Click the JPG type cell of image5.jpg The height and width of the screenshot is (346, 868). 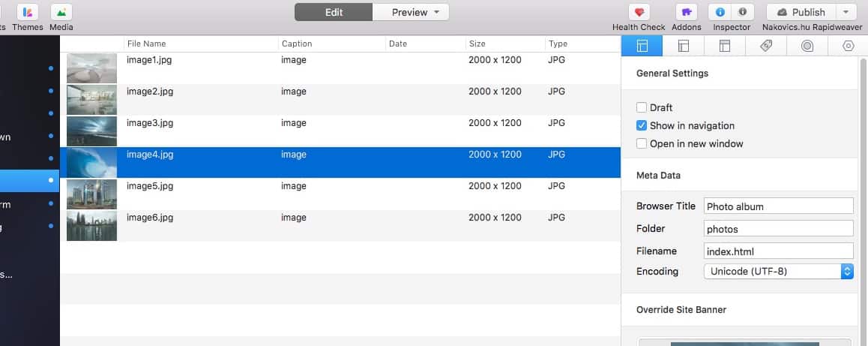click(556, 186)
